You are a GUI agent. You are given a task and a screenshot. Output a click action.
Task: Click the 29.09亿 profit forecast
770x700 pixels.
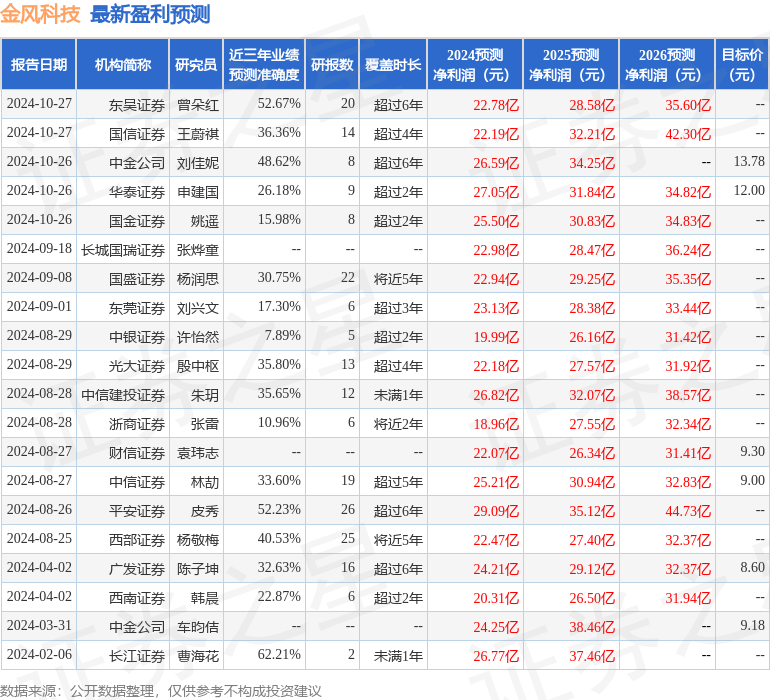click(x=496, y=511)
